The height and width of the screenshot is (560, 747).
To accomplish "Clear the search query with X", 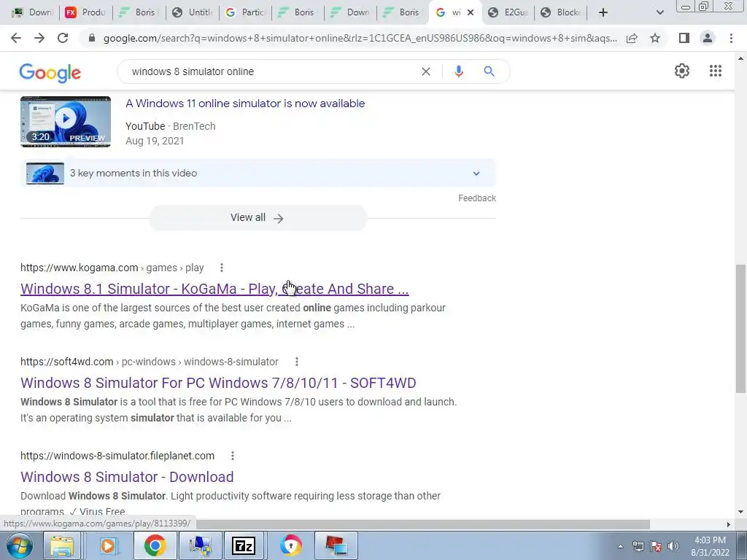I will coord(426,71).
